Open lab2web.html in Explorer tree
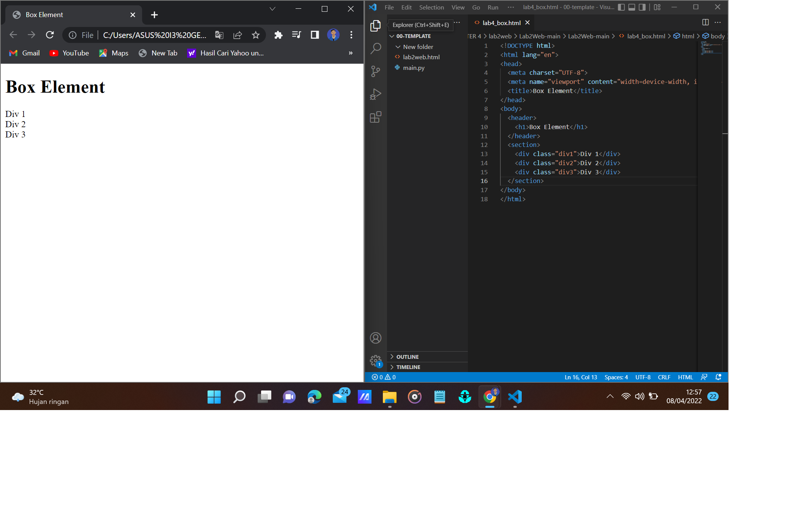The height and width of the screenshot is (508, 812). point(427,57)
